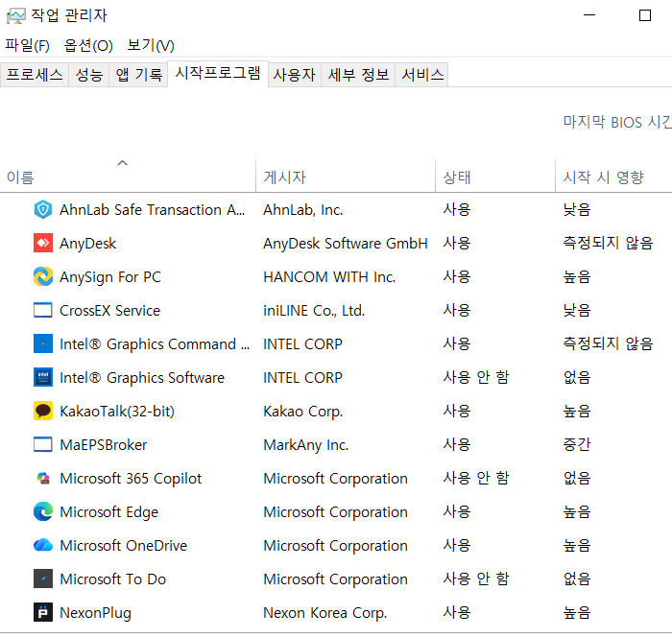672x638 pixels.
Task: Sort by the 상태 column header
Action: [x=495, y=176]
